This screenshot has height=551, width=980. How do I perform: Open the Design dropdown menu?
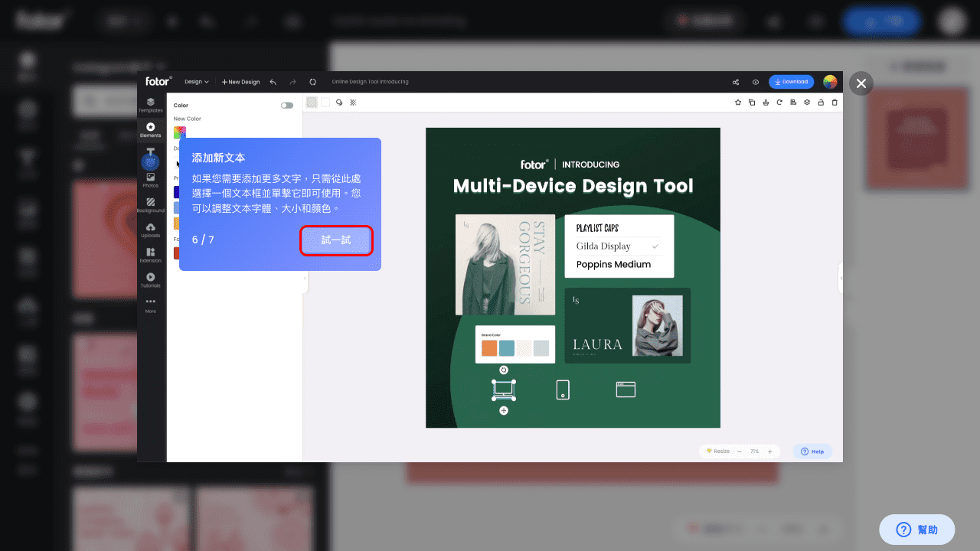(197, 81)
